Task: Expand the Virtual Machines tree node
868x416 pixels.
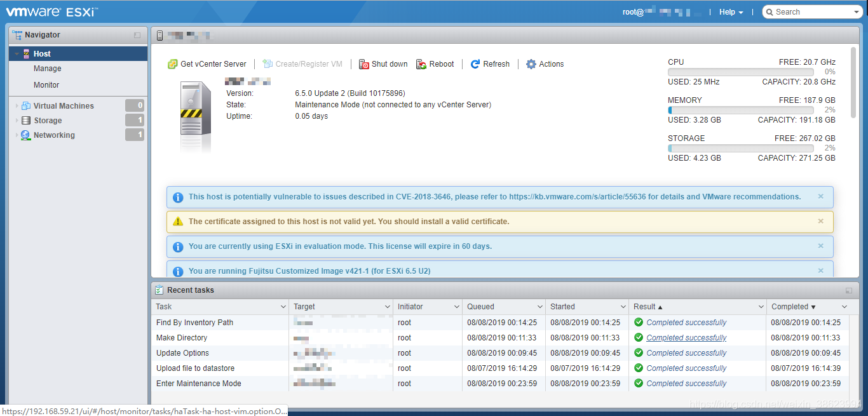Action: coord(17,106)
